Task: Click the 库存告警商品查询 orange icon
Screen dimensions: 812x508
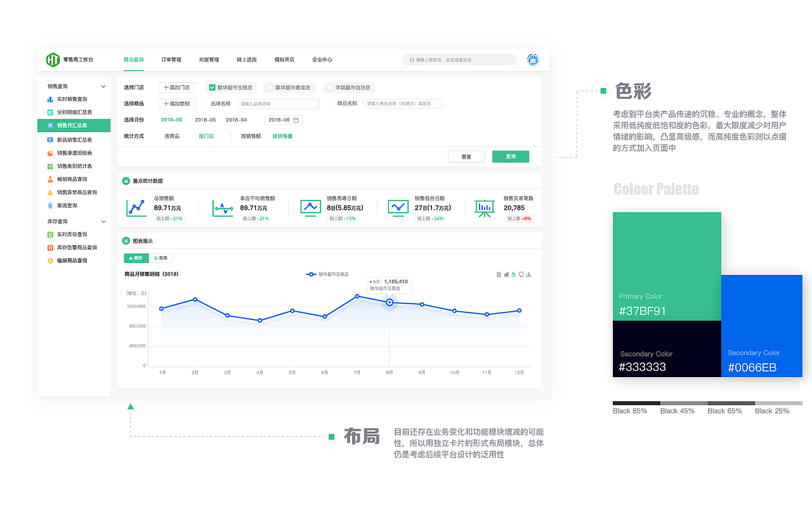Action: point(51,248)
